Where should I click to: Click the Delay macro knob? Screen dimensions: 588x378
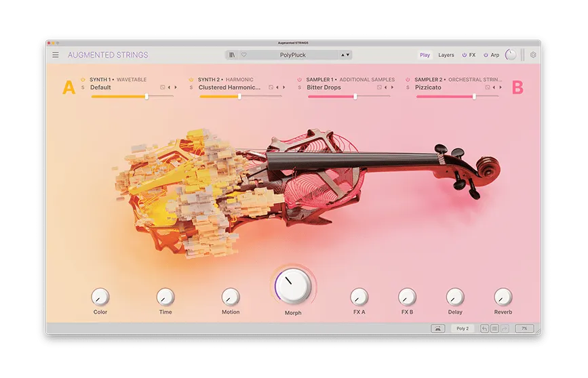click(x=455, y=297)
